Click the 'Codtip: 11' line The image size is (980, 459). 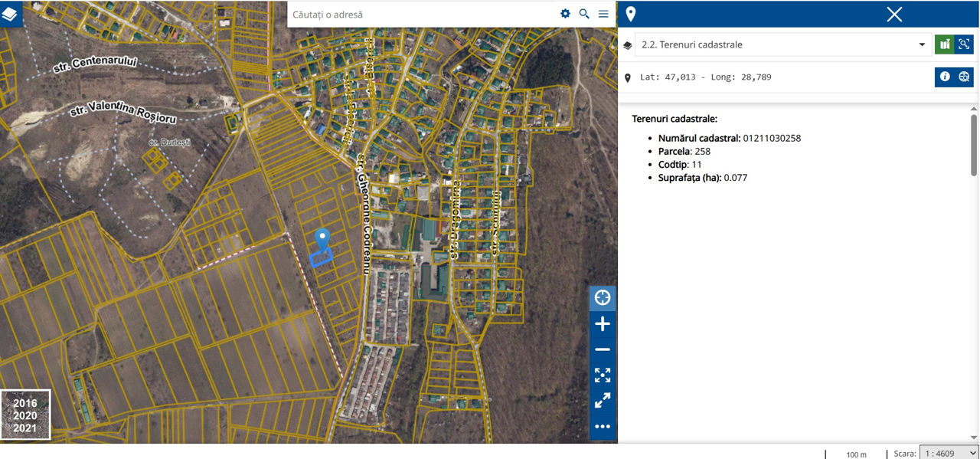[x=680, y=164]
